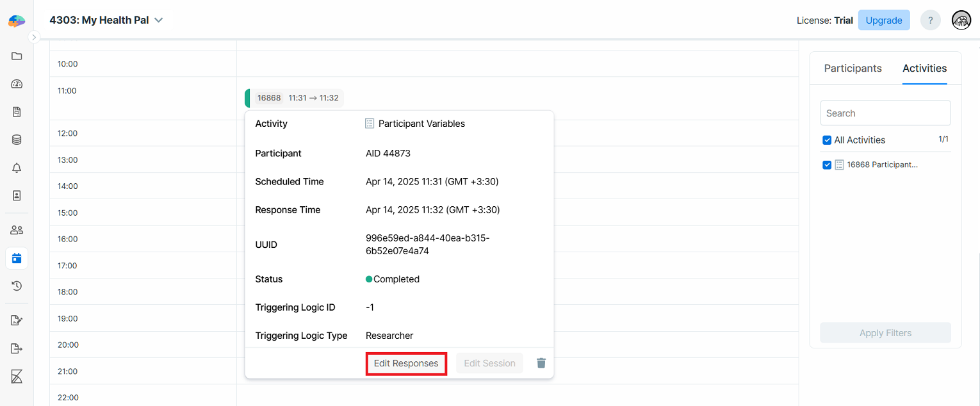Open the participants people icon
The image size is (980, 406).
click(x=17, y=230)
